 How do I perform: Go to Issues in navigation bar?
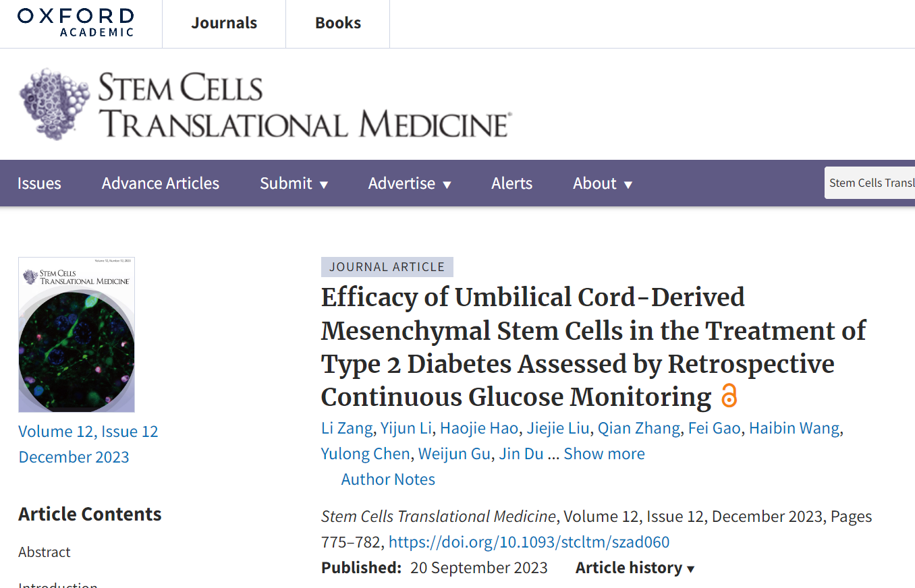pyautogui.click(x=39, y=183)
